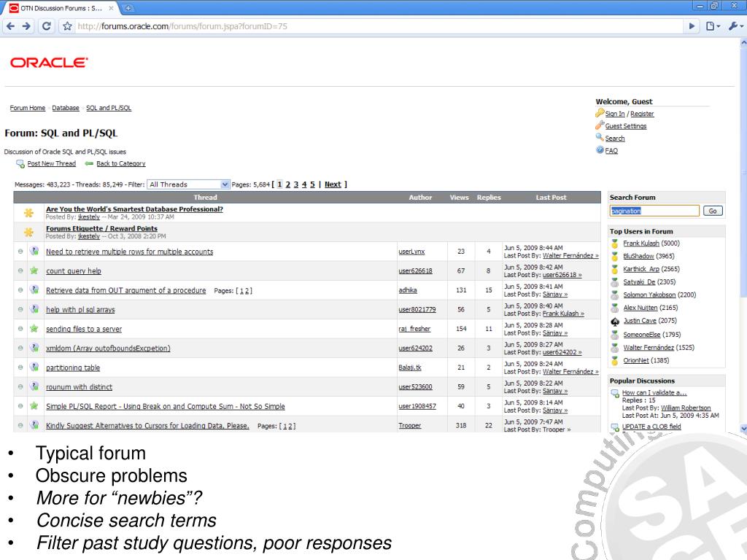Click spade icon beside Justin Cave
The height and width of the screenshot is (560, 747).
click(614, 322)
